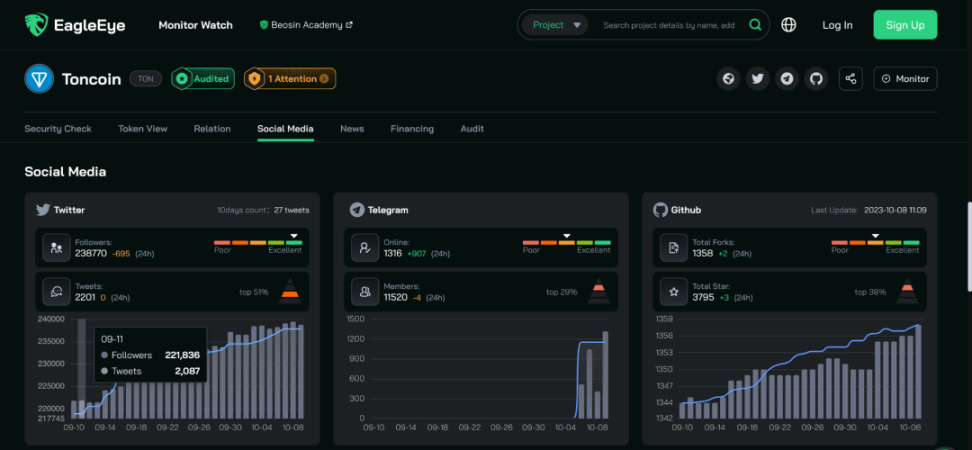Click the Audited badge
This screenshot has height=450, width=972.
202,79
